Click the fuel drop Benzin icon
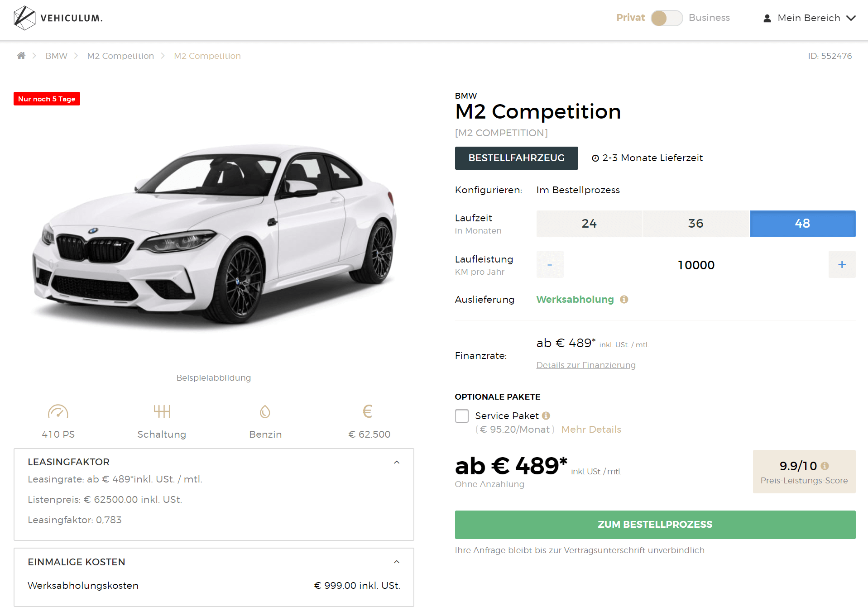 click(265, 412)
